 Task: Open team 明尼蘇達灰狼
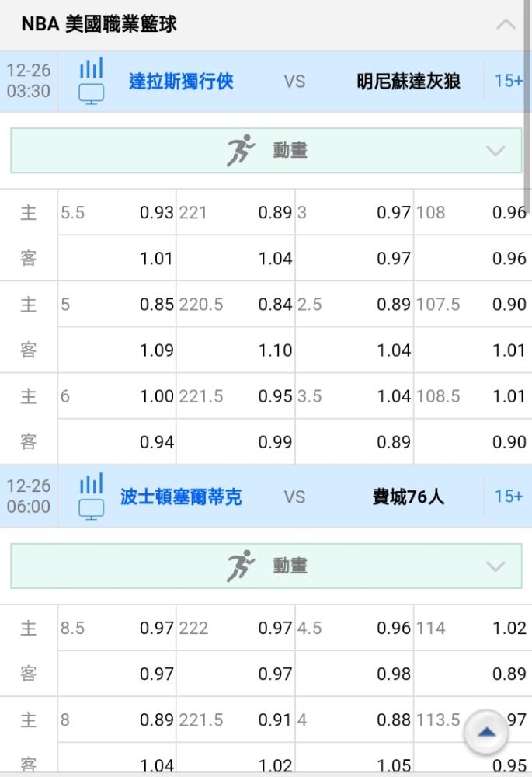click(x=409, y=82)
